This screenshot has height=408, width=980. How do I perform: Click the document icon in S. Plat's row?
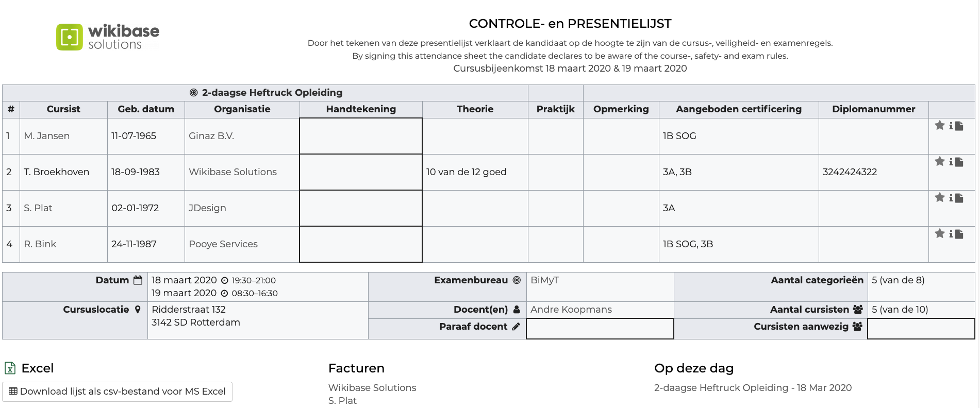coord(959,198)
